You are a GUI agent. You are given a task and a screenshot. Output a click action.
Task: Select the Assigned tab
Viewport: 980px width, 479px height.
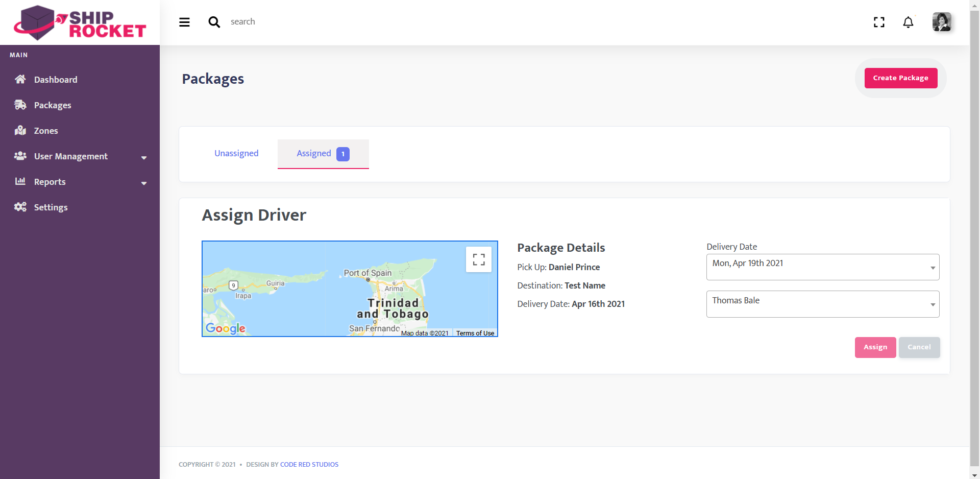click(323, 154)
